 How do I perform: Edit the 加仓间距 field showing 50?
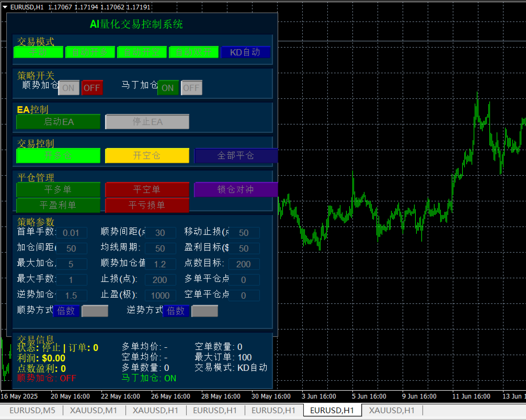click(x=71, y=248)
